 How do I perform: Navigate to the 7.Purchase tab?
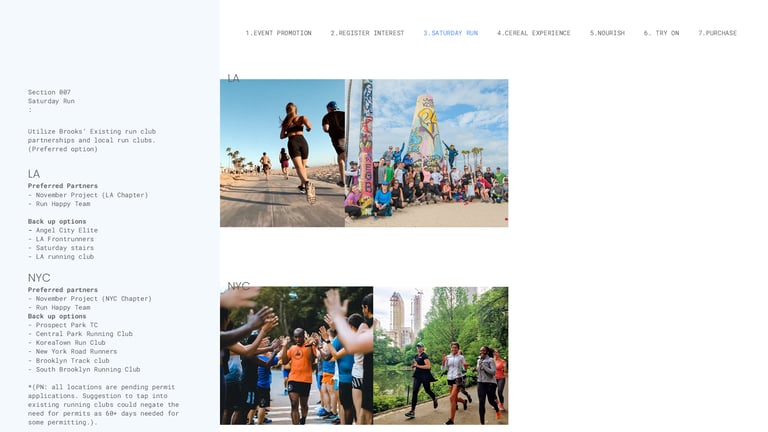click(x=717, y=33)
